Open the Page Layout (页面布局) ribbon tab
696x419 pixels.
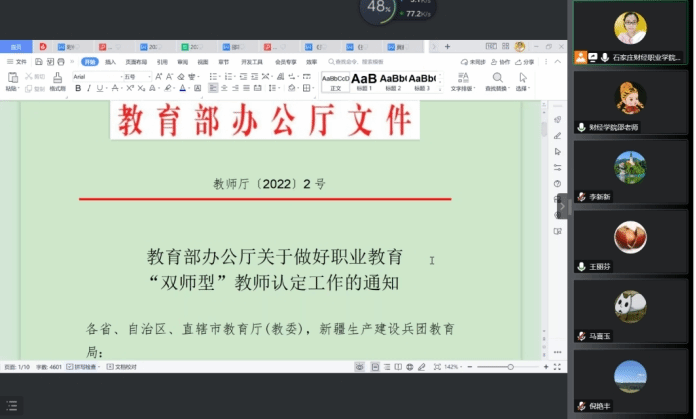coord(135,62)
